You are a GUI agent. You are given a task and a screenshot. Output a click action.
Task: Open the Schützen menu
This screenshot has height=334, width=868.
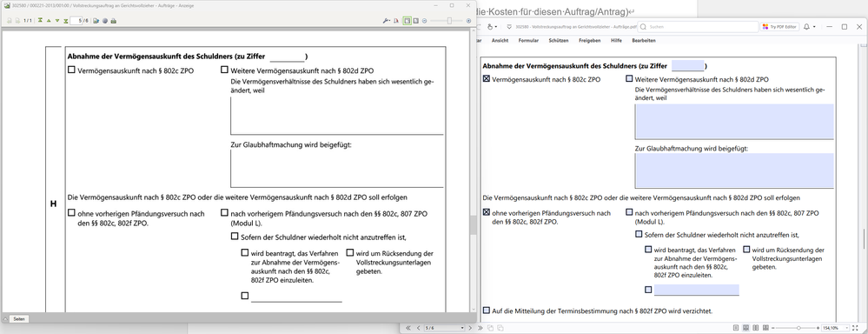pos(559,40)
